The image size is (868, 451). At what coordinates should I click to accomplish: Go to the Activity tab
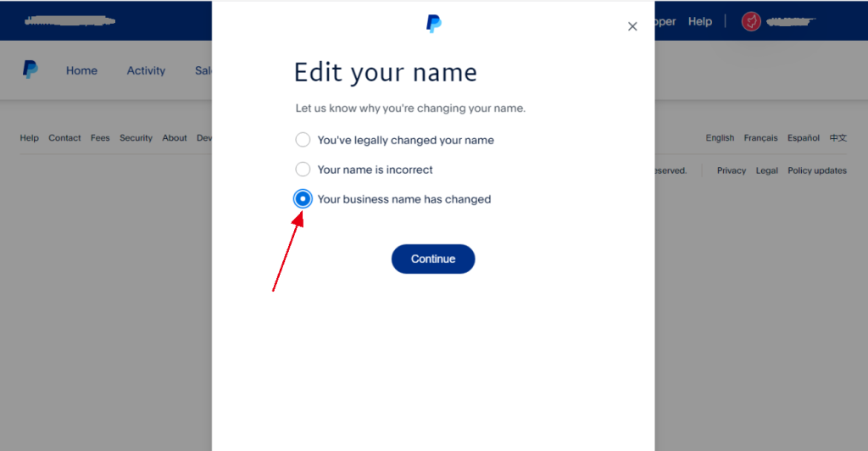coord(146,70)
